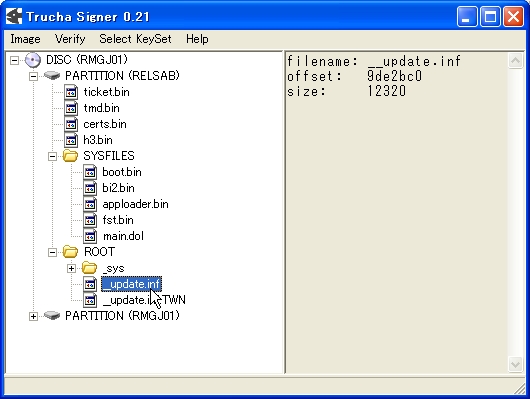Click the file icon beside ticket.bin
The height and width of the screenshot is (399, 530).
point(71,92)
